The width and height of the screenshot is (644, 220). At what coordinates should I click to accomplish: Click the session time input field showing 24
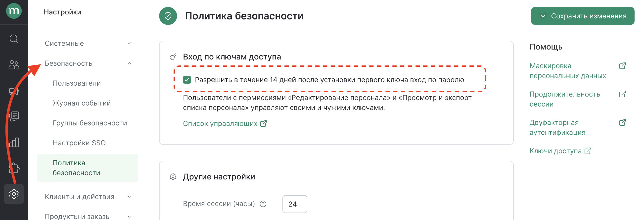(x=294, y=204)
